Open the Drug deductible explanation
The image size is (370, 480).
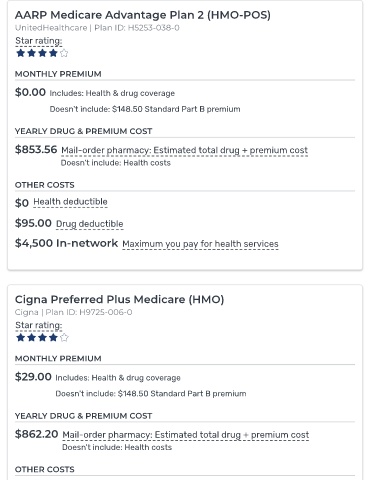tap(90, 224)
